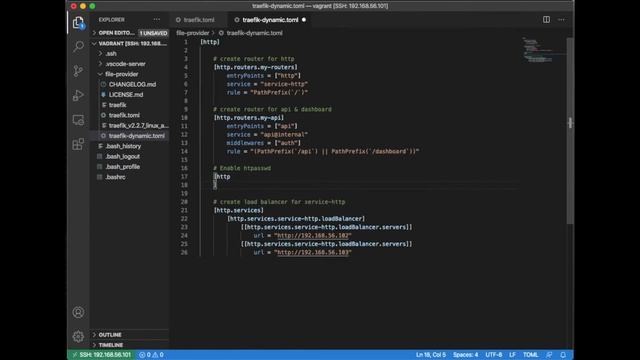This screenshot has height=360, width=640.
Task: Click [http.routers.my-api] on line 10
Action: (249, 118)
